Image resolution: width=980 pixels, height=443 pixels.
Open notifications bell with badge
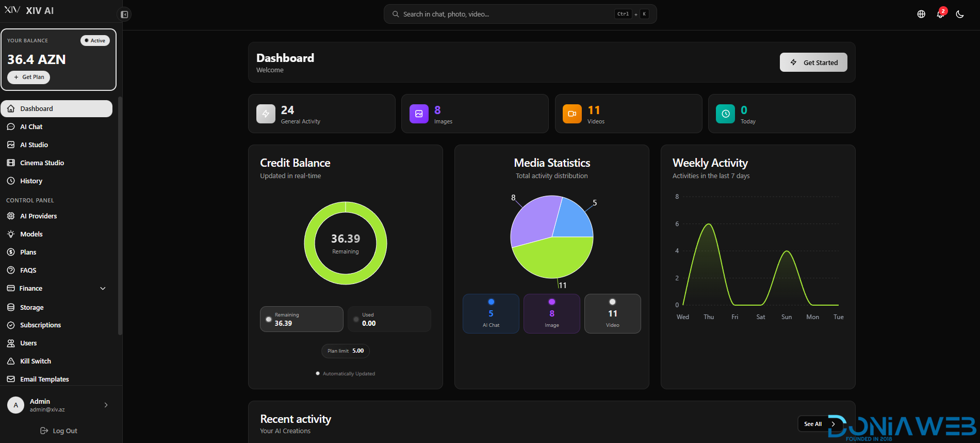[x=941, y=14]
